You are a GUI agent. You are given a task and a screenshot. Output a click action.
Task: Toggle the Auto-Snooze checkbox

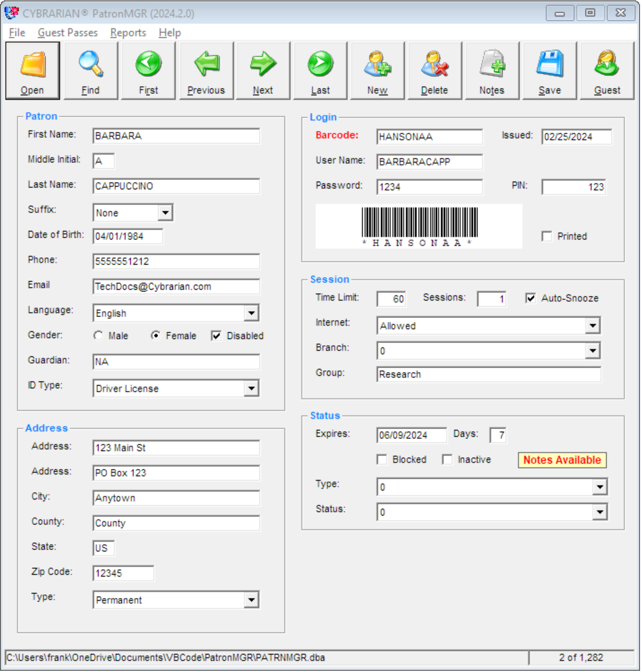(x=531, y=298)
